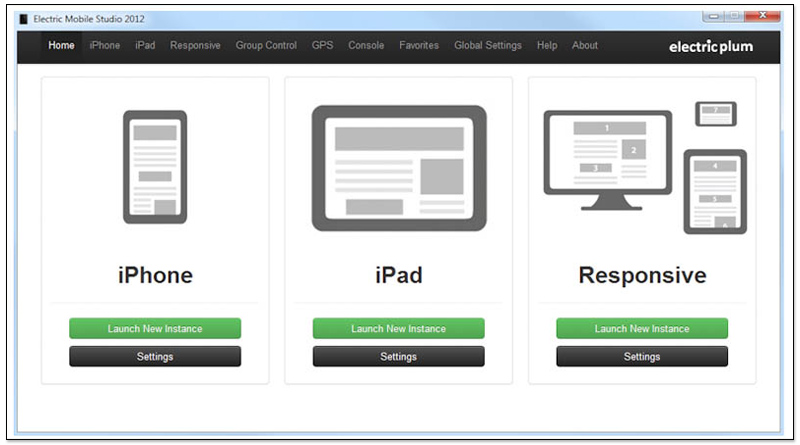Click the Responsive desktop monitor illustration
Screen dimensions: 800x445
coord(608,160)
